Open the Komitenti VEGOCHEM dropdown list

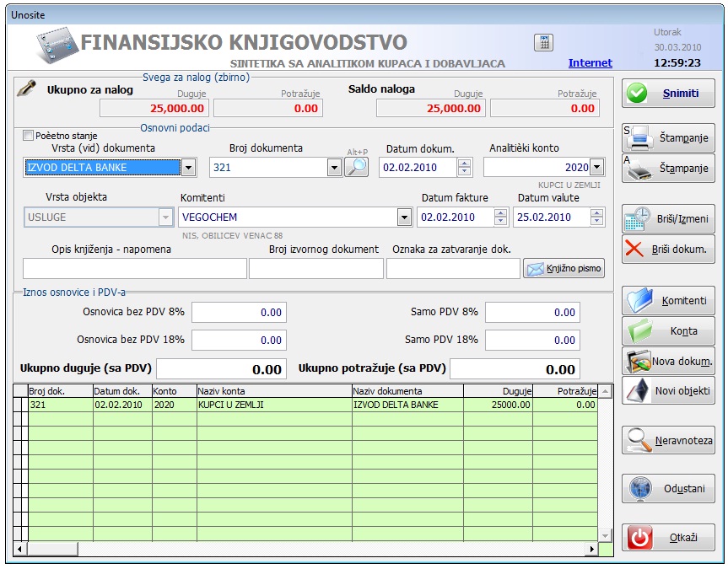[404, 217]
